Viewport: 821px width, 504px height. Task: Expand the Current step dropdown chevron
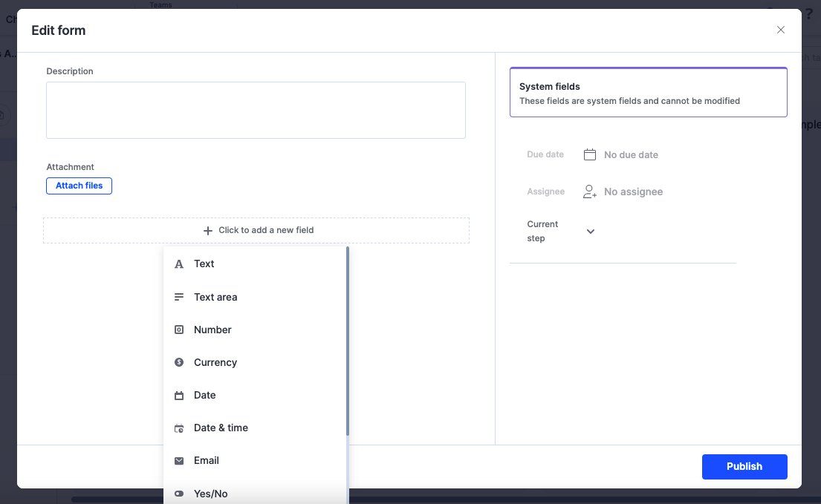tap(591, 232)
